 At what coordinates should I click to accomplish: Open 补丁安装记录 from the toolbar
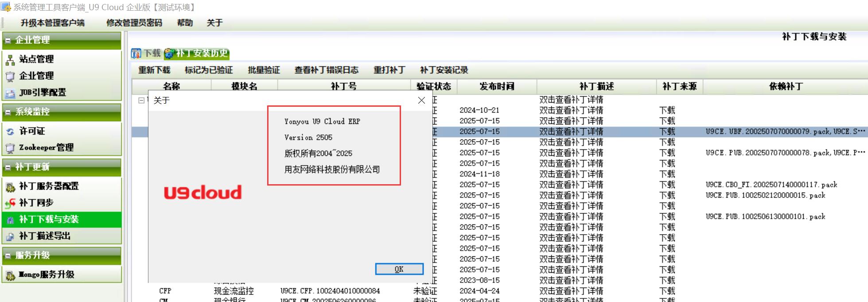[444, 70]
